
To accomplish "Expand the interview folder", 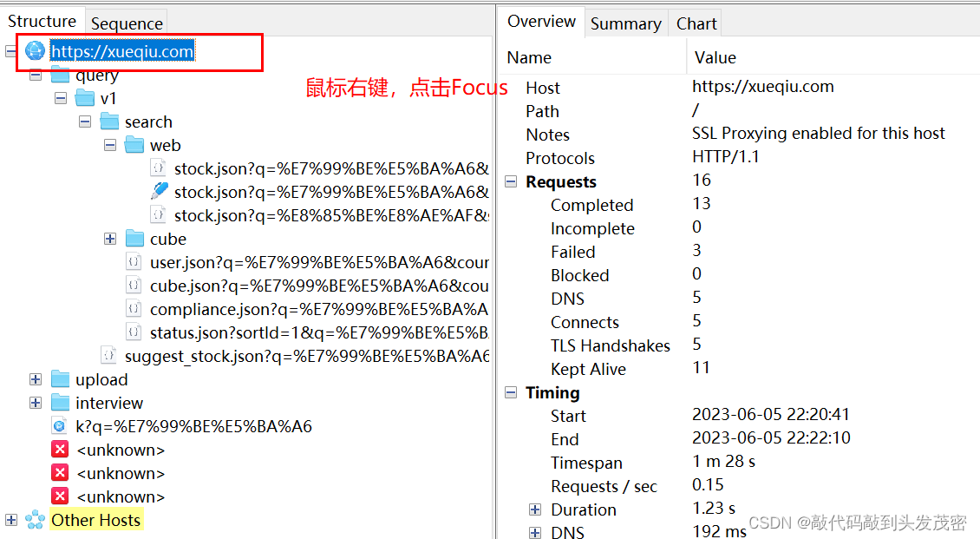I will coord(36,403).
